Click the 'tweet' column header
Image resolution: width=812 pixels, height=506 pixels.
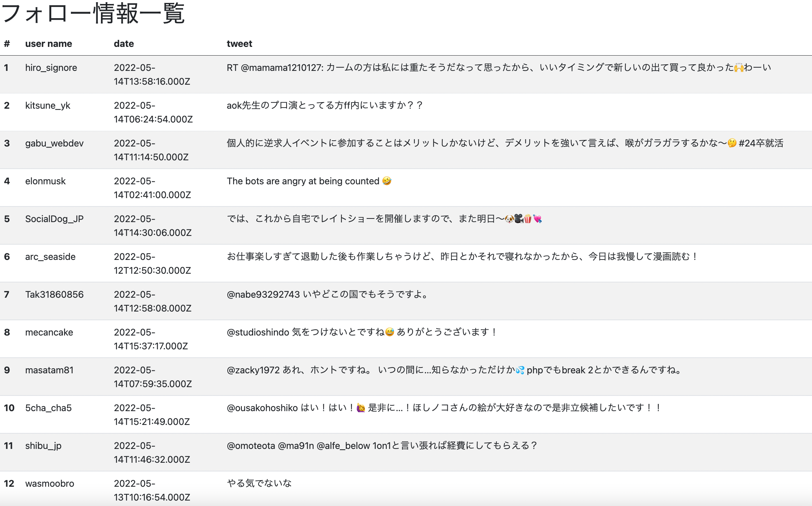[239, 44]
